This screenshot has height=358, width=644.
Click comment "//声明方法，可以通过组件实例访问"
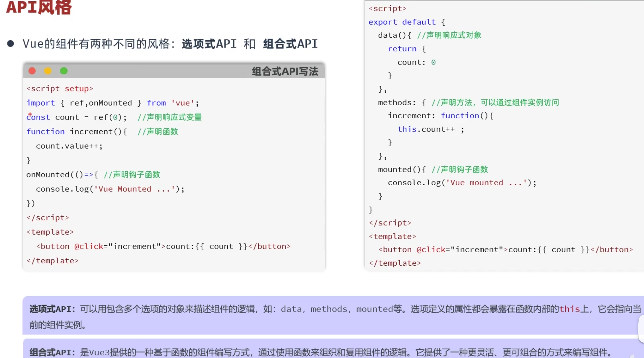click(x=495, y=102)
